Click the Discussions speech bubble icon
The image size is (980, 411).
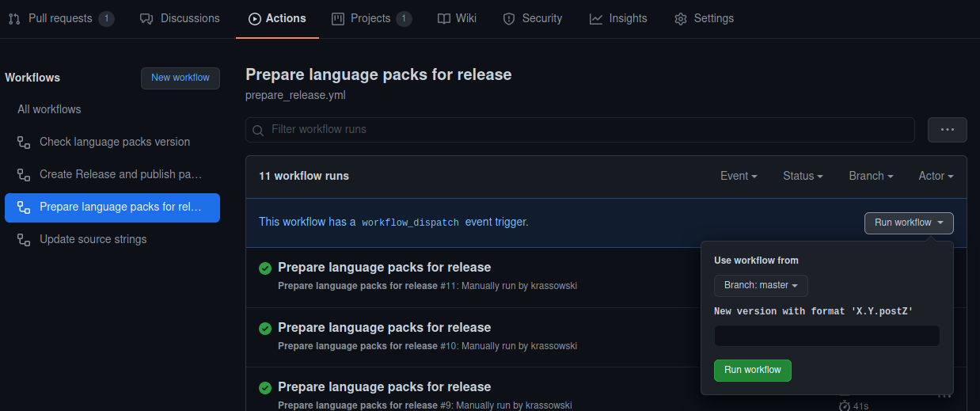pos(146,18)
